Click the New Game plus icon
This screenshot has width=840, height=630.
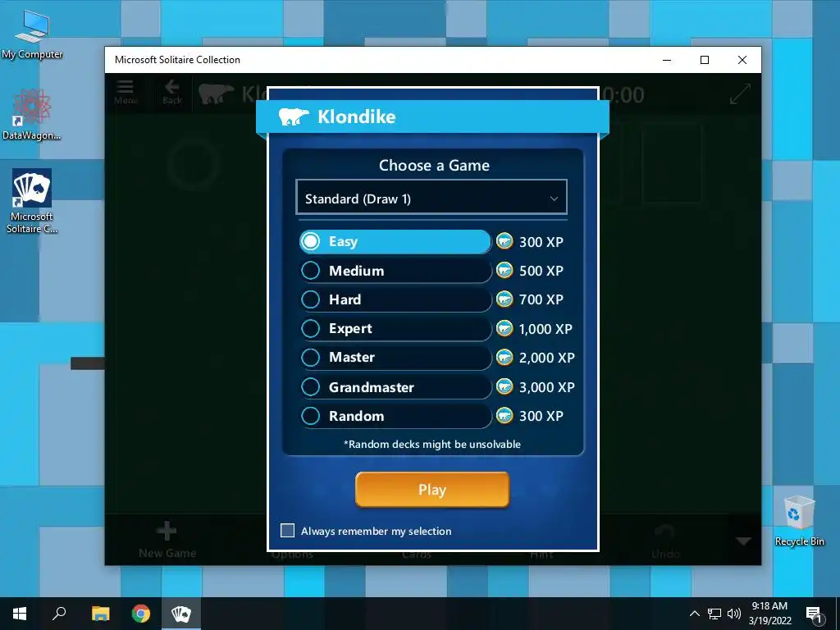(167, 531)
